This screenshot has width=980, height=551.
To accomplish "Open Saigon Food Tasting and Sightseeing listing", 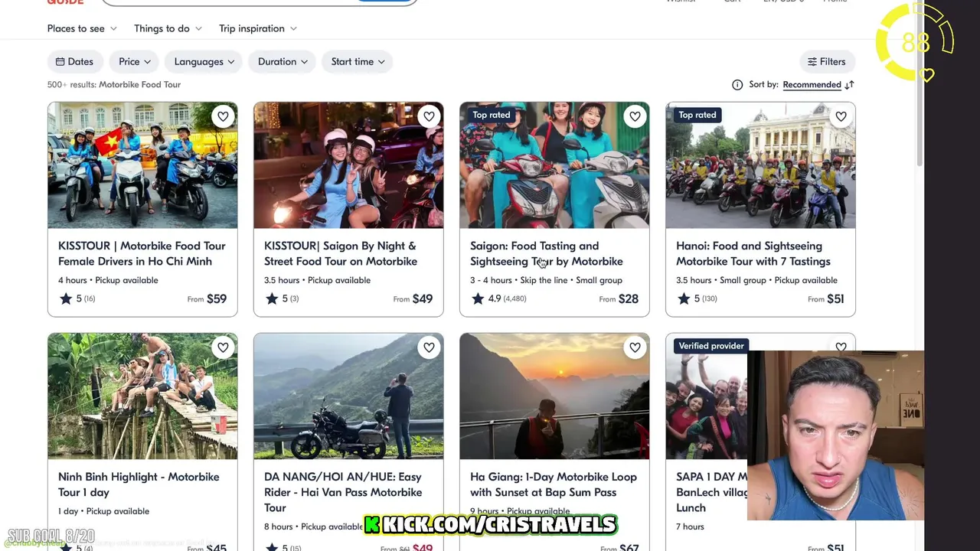I will pos(547,253).
